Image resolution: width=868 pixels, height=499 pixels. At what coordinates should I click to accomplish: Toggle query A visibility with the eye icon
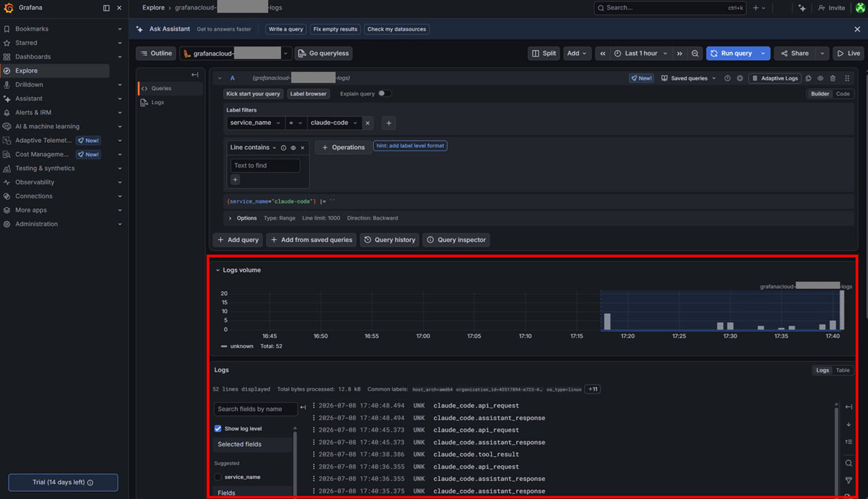click(x=820, y=78)
